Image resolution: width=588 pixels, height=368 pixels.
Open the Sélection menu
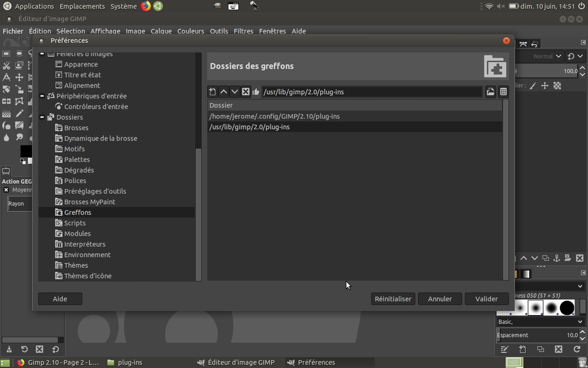71,31
